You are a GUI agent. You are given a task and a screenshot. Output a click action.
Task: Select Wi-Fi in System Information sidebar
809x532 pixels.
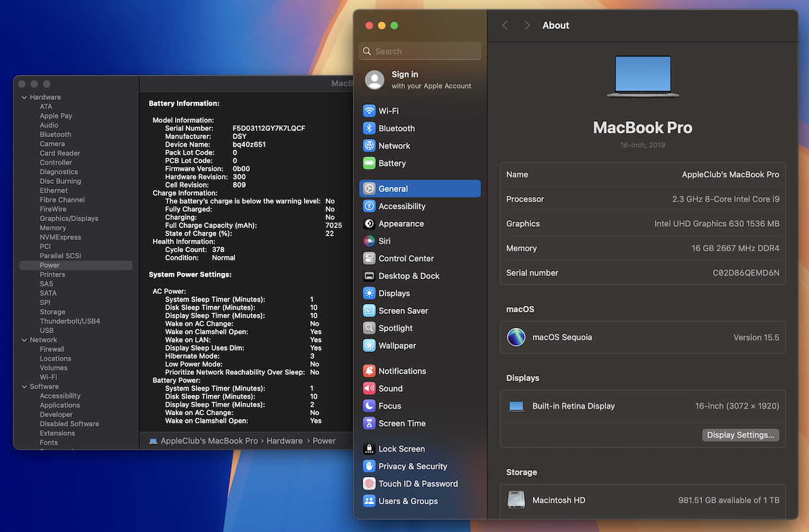tap(49, 377)
